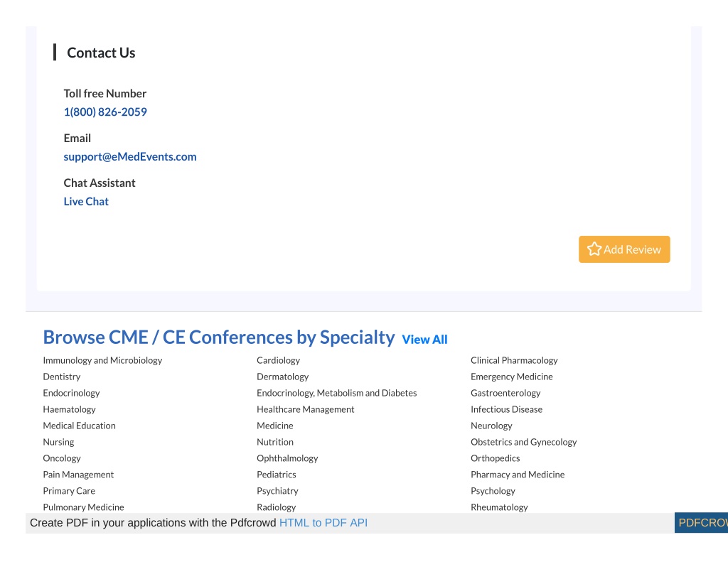
Task: Select the Cardiology specialty
Action: (278, 360)
